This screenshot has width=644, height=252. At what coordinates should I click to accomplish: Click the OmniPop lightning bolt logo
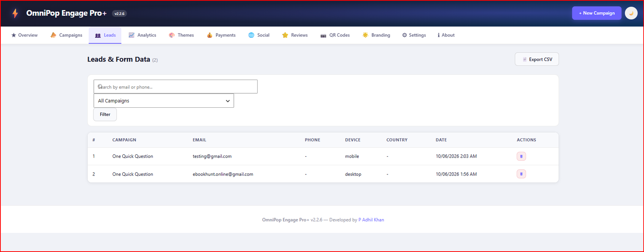click(x=15, y=13)
